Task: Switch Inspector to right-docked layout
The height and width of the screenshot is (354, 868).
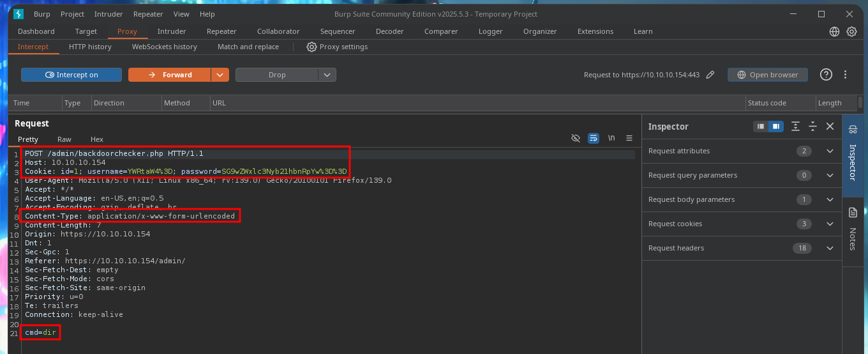Action: coord(775,127)
